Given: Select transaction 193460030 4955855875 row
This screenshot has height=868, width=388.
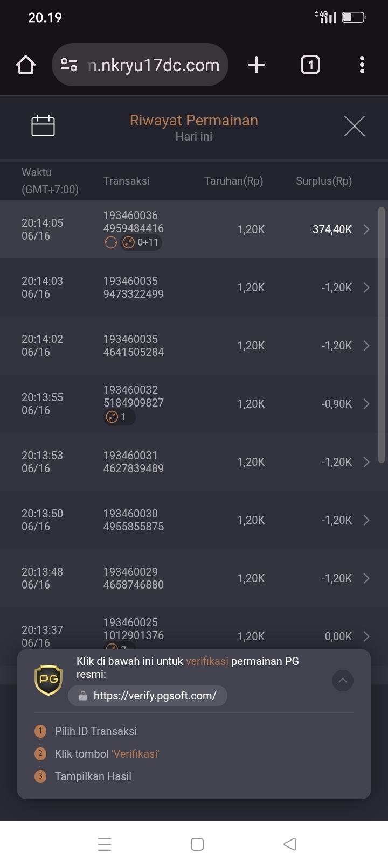Looking at the screenshot, I should 189,520.
